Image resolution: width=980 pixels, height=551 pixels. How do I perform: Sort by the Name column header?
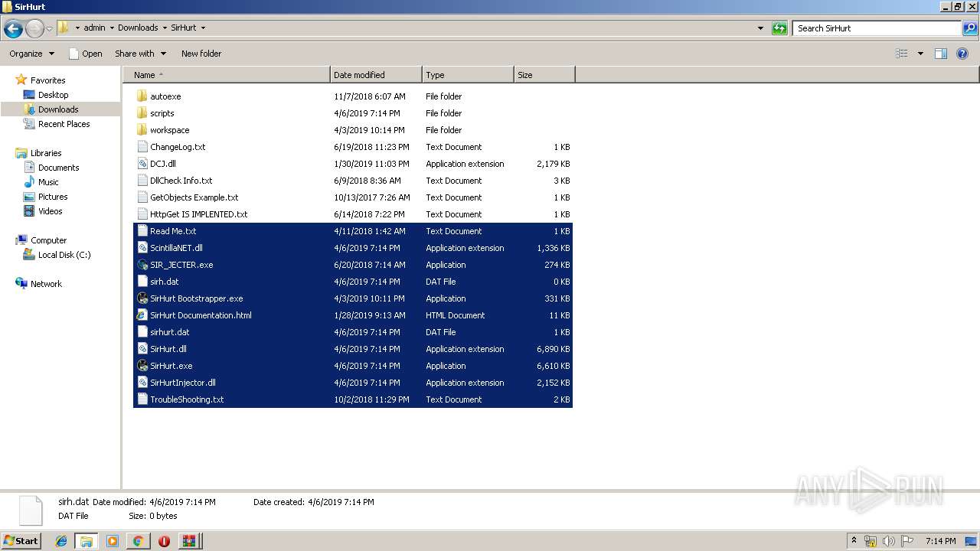click(227, 75)
